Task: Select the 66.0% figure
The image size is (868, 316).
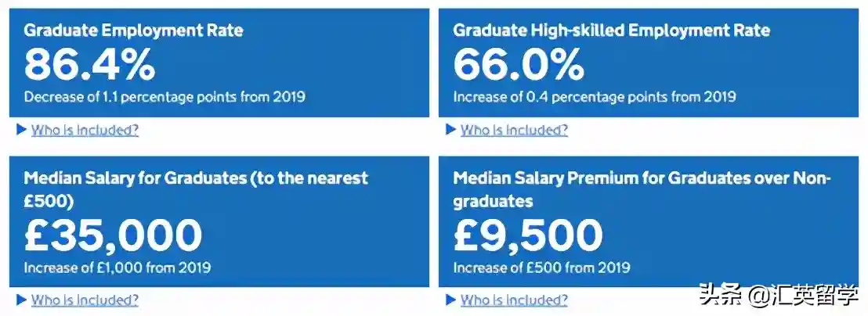Action: (519, 65)
